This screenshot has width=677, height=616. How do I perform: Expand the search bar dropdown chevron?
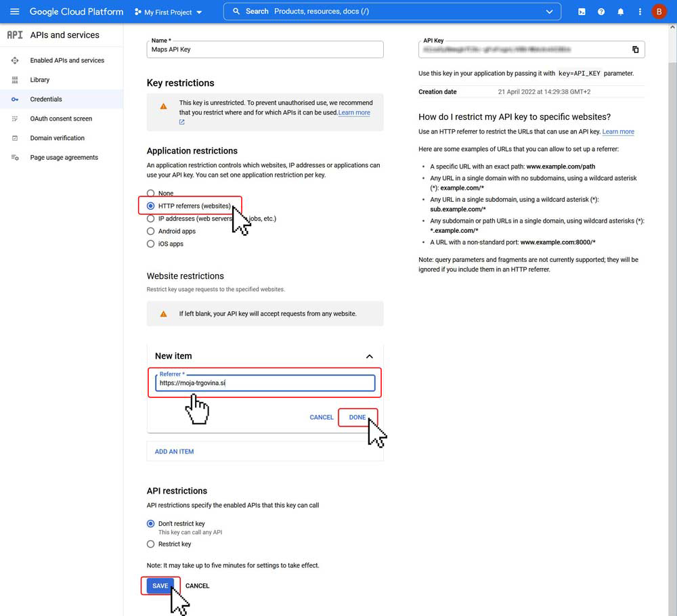549,12
